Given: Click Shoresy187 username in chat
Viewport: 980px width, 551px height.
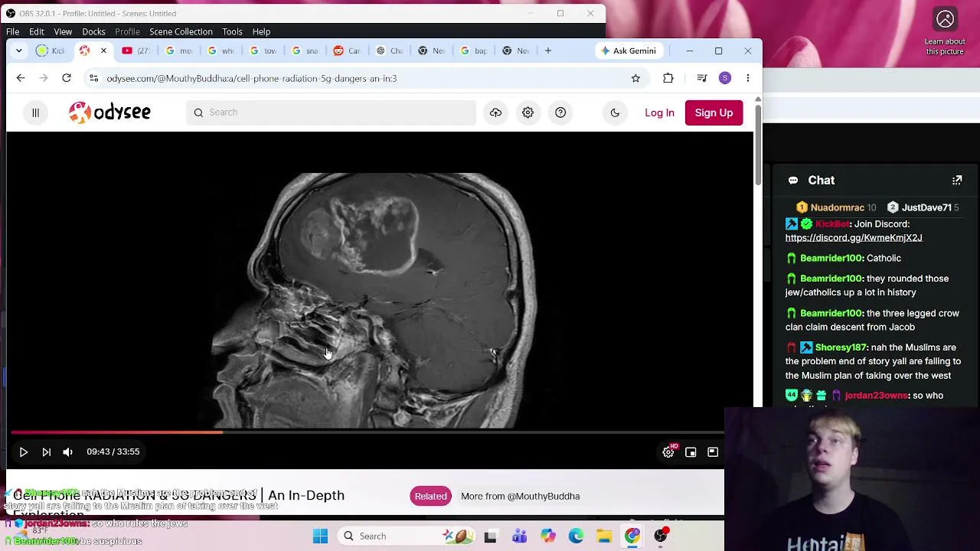Looking at the screenshot, I should pyautogui.click(x=840, y=347).
